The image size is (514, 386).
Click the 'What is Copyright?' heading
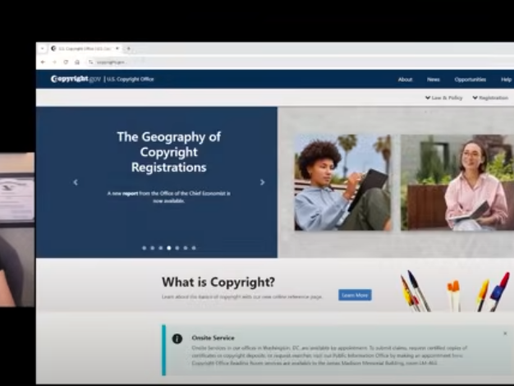tap(219, 282)
